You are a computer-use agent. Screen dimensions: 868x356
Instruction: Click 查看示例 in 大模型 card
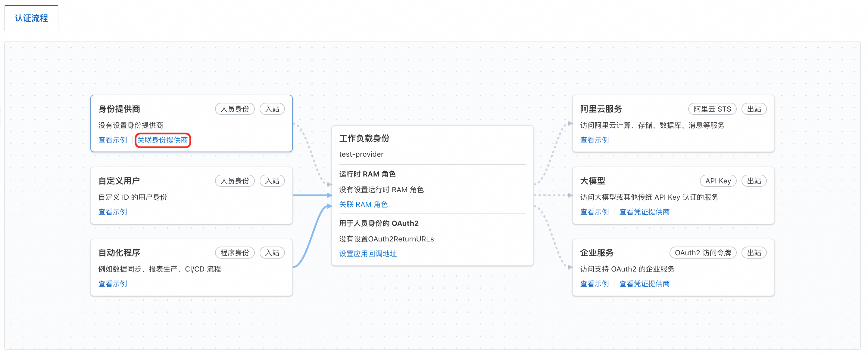594,212
